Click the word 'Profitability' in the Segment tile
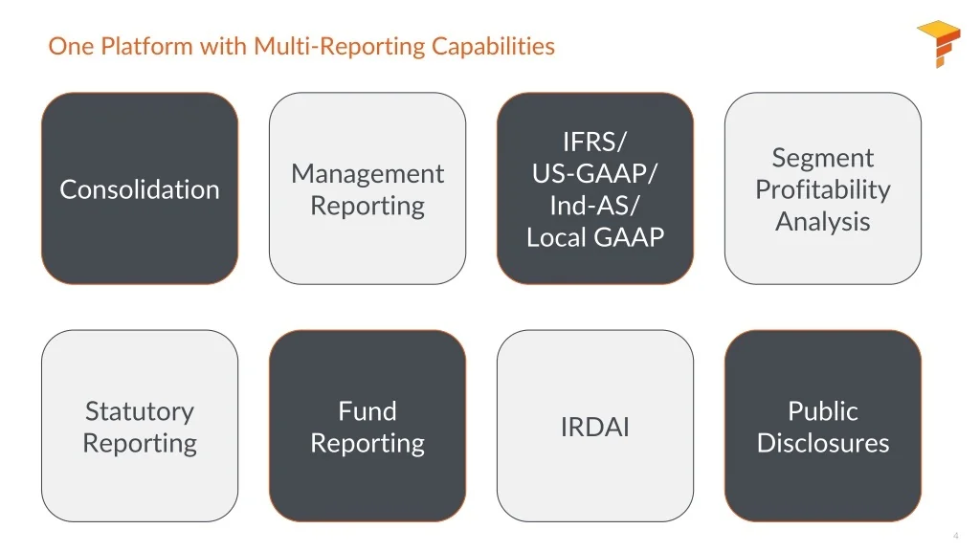980x551 pixels. tap(823, 189)
